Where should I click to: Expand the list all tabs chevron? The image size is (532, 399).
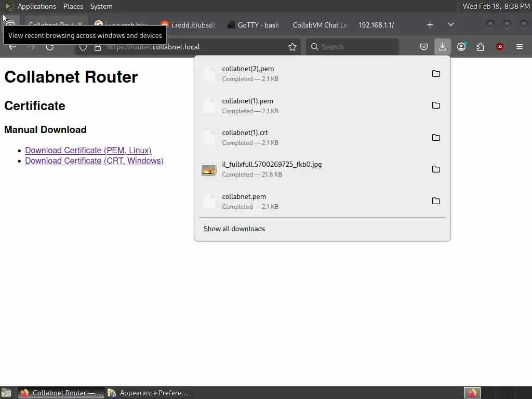[x=451, y=25]
